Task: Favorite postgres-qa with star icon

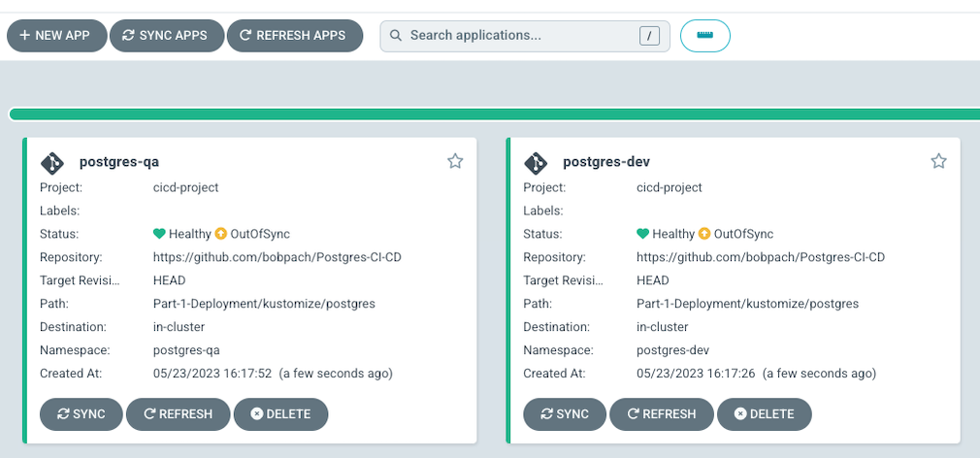Action: tap(455, 161)
